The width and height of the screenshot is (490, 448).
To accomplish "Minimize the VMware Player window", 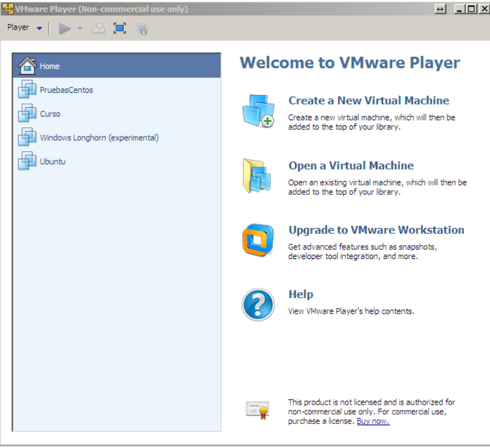I will [x=459, y=9].
